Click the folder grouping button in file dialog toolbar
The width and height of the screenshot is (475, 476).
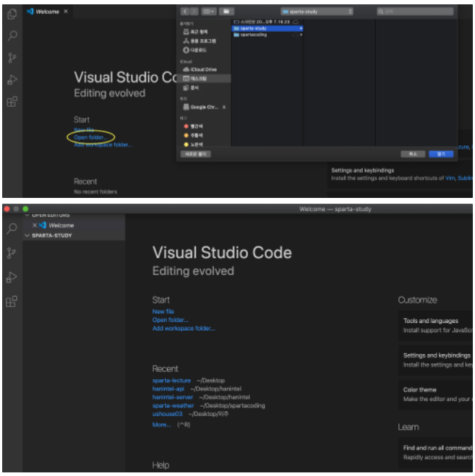(226, 12)
